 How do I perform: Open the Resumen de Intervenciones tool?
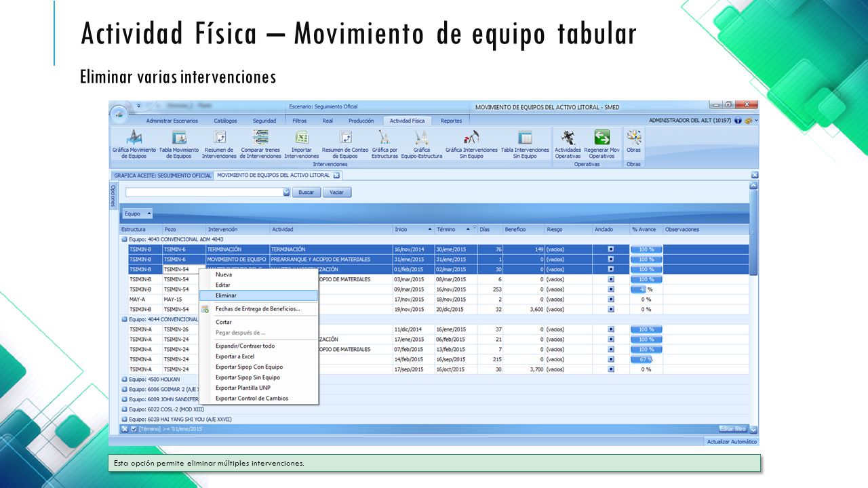tap(219, 144)
